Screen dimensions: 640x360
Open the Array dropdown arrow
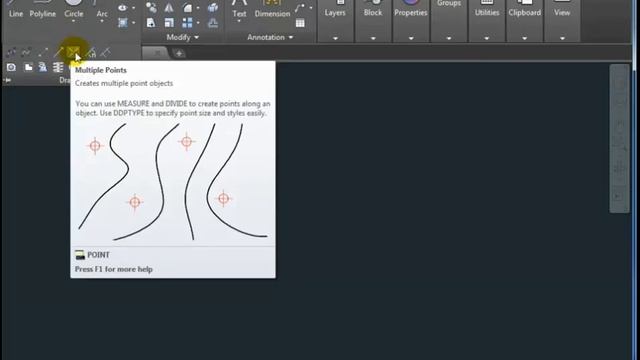198,23
